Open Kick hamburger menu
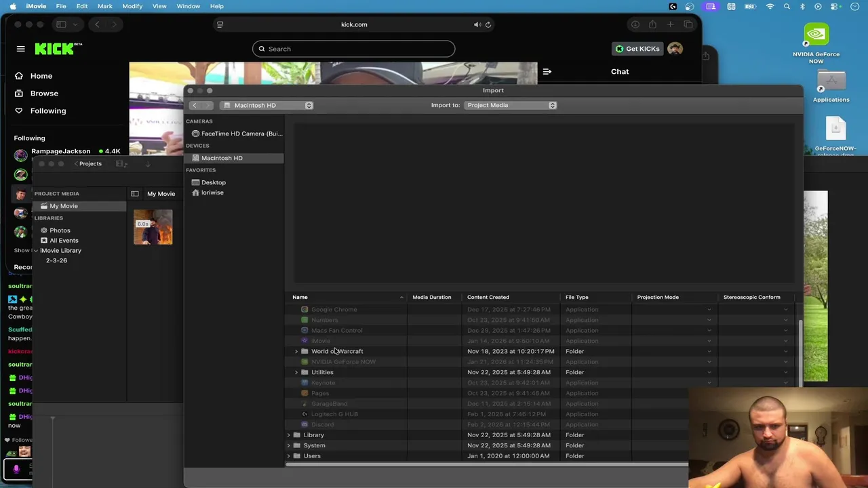 pyautogui.click(x=20, y=49)
